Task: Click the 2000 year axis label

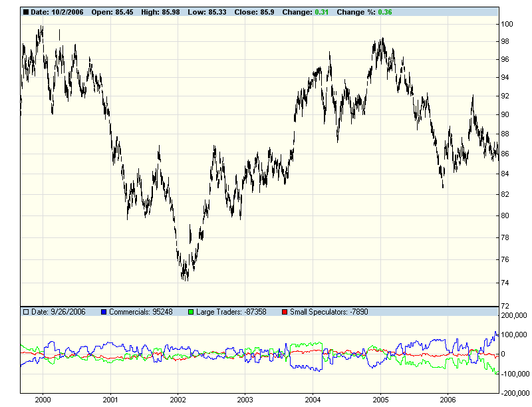Action: pyautogui.click(x=43, y=400)
